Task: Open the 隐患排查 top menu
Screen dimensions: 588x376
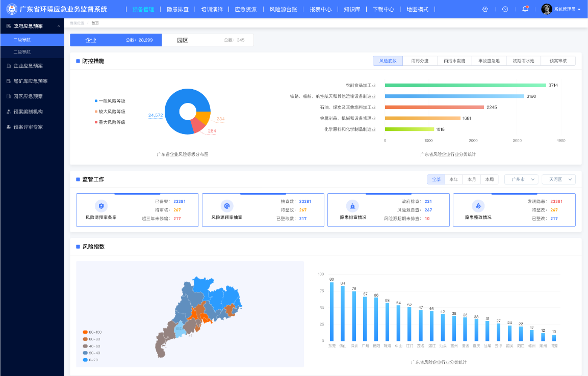Action: pyautogui.click(x=178, y=9)
